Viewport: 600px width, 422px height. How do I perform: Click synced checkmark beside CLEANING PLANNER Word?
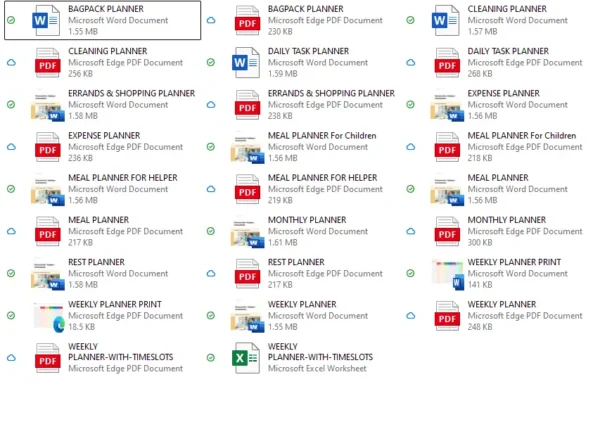411,20
